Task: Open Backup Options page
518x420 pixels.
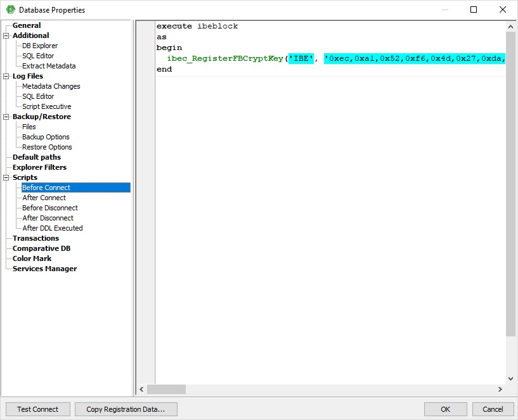Action: (46, 137)
